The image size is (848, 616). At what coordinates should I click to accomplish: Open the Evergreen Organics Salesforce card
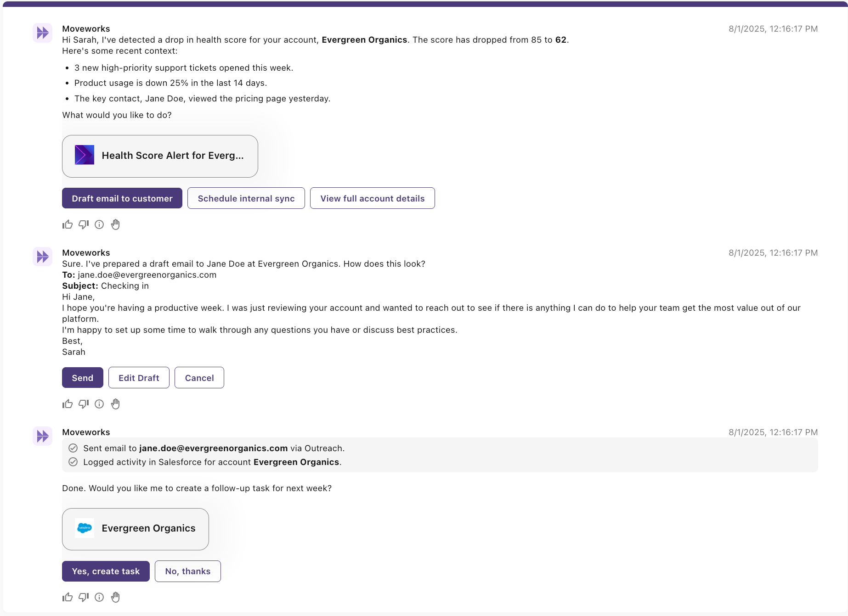[136, 529]
